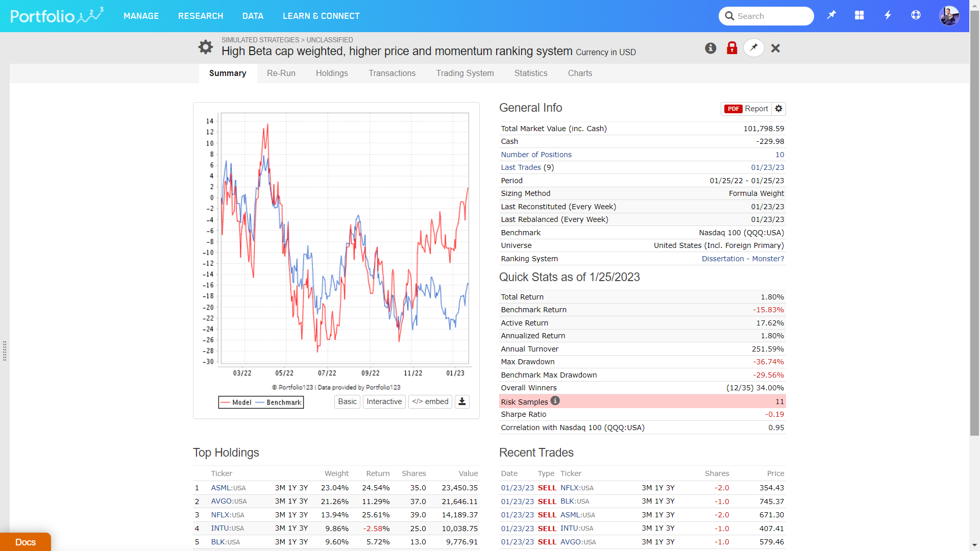Open the strategy settings gear icon

pyautogui.click(x=205, y=47)
